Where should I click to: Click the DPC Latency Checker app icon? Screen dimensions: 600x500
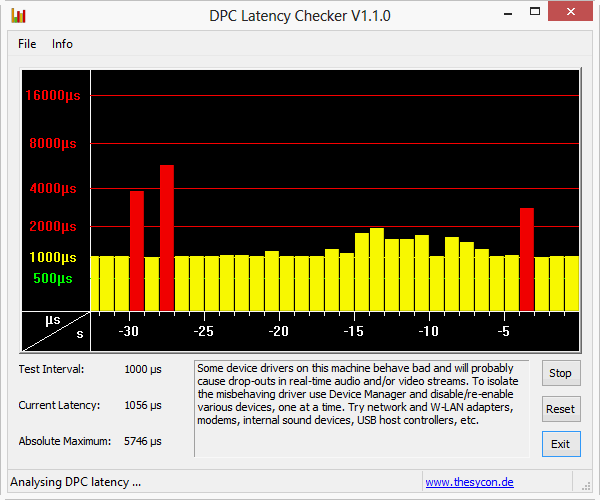[x=18, y=16]
